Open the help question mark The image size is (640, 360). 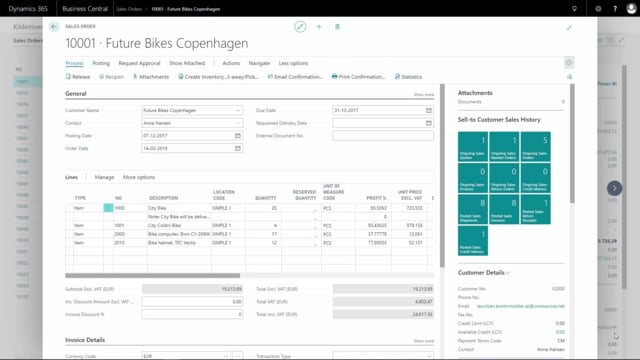tap(615, 9)
